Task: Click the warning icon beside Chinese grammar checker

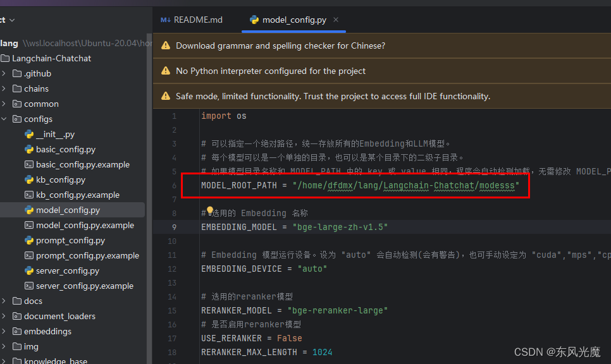Action: (x=166, y=45)
